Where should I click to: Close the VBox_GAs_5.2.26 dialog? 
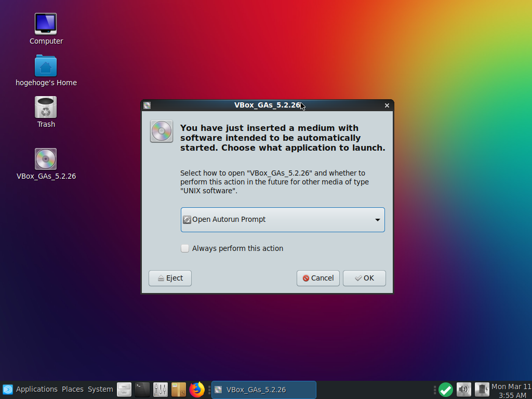point(387,105)
